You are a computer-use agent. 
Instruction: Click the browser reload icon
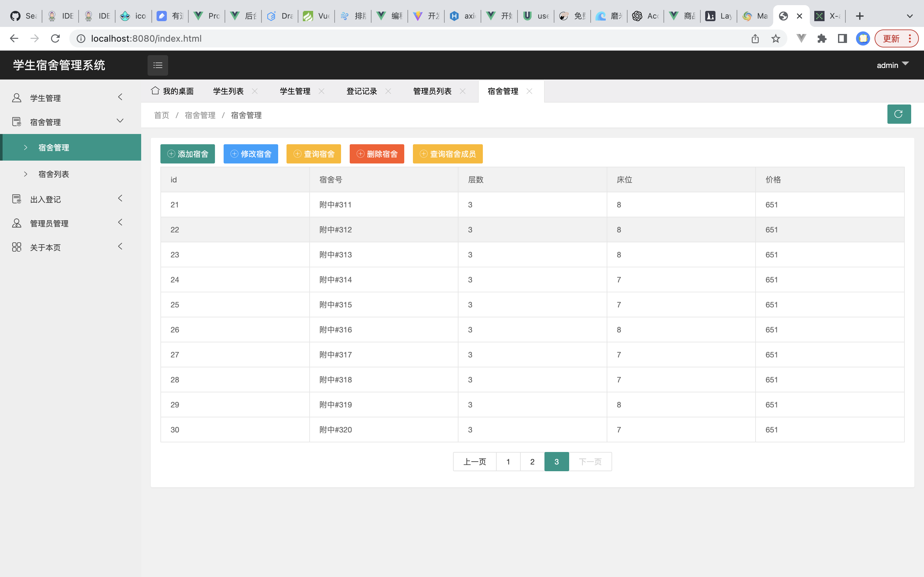coord(56,38)
